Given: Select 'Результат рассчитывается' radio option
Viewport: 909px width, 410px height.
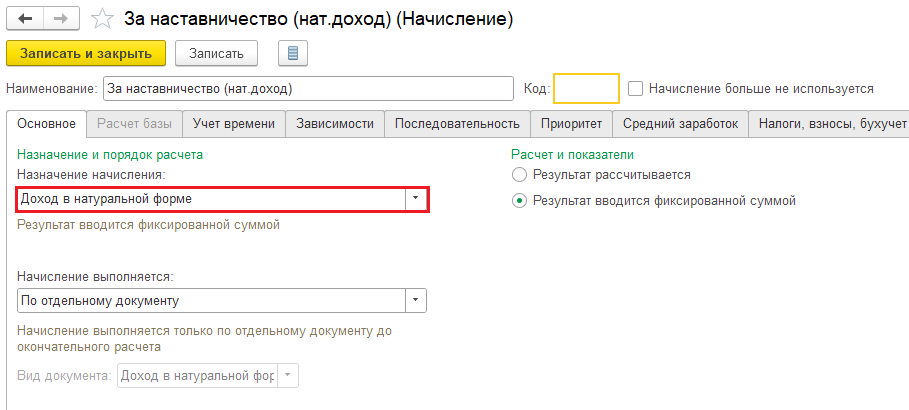Looking at the screenshot, I should click(519, 175).
